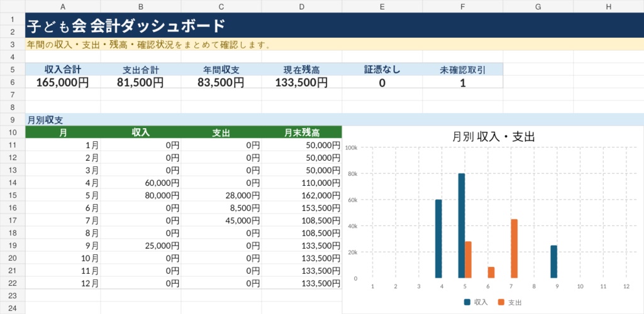
Task: Select the 未確認取引 label cell
Action: [x=463, y=70]
